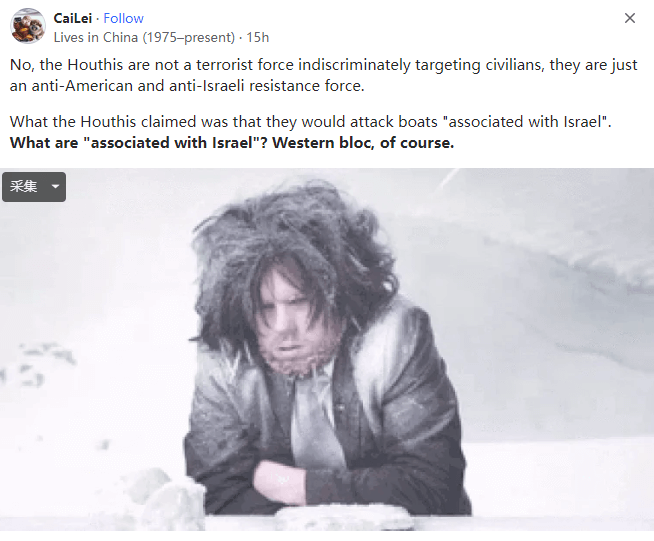Screen dimensions: 654x541
Task: Click the 采集 collect button
Action: 24,186
